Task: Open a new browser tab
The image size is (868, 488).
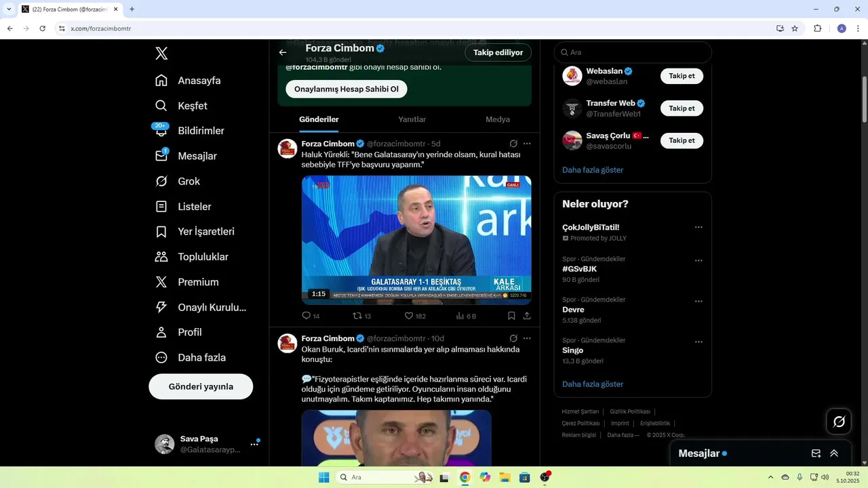Action: (132, 9)
